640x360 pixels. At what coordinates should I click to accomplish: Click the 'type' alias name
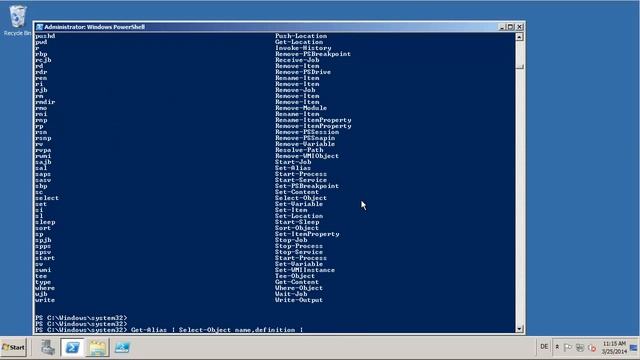(x=43, y=282)
